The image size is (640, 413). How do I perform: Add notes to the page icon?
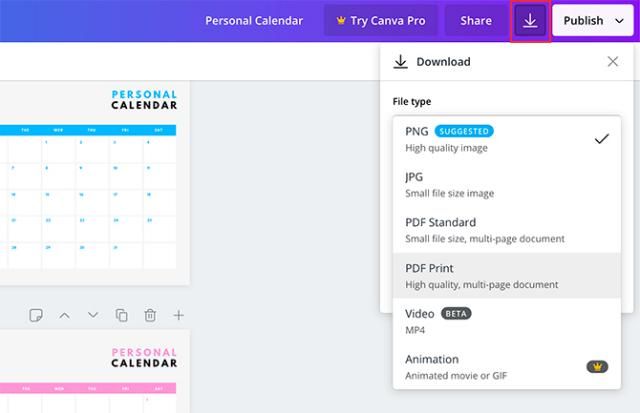coord(36,315)
